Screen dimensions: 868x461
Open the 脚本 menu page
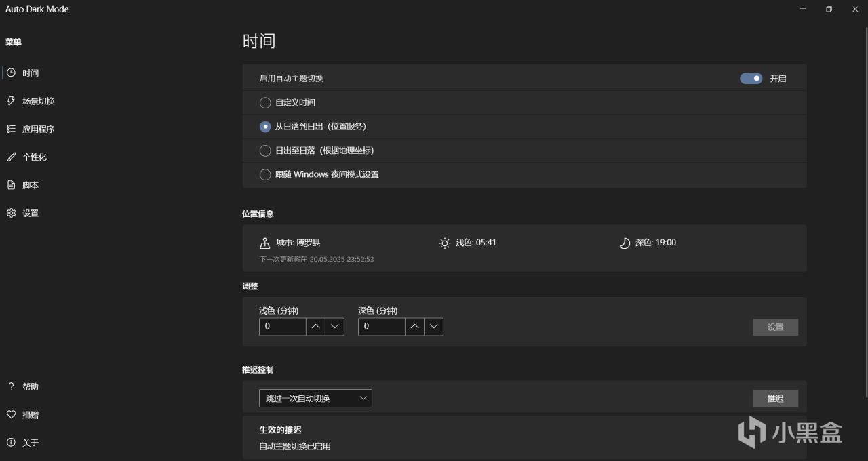point(31,185)
